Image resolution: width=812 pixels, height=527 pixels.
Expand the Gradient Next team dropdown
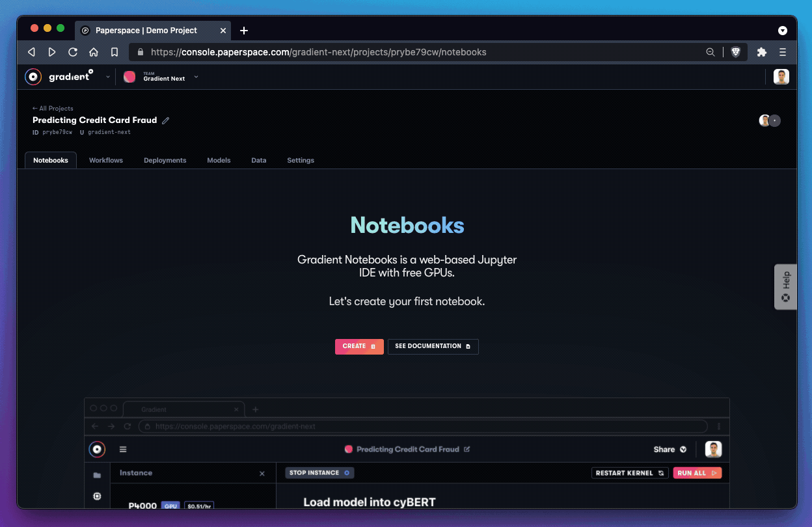click(196, 77)
